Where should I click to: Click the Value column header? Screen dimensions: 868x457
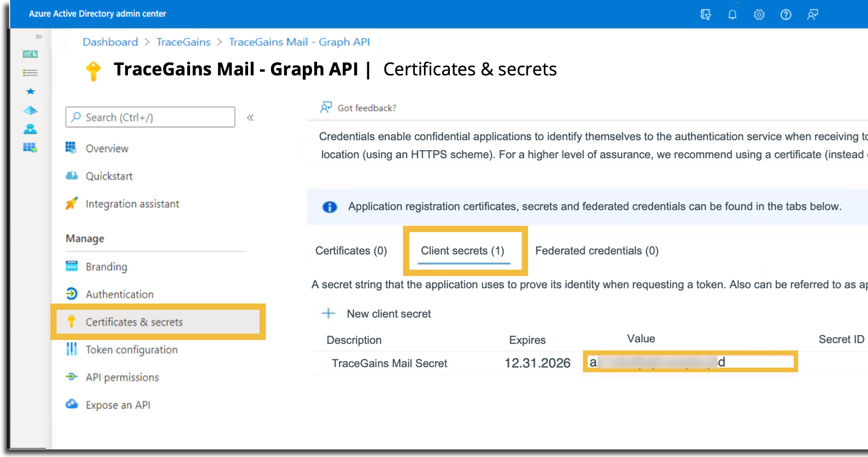pyautogui.click(x=641, y=339)
